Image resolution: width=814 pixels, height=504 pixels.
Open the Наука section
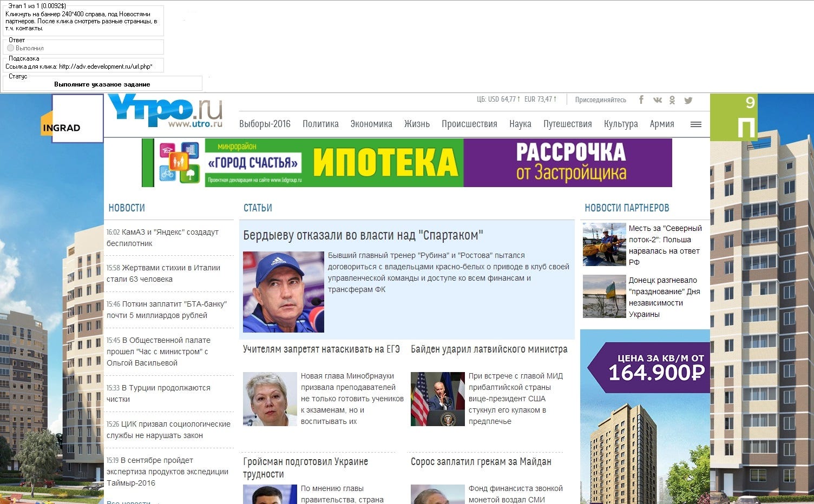[520, 124]
